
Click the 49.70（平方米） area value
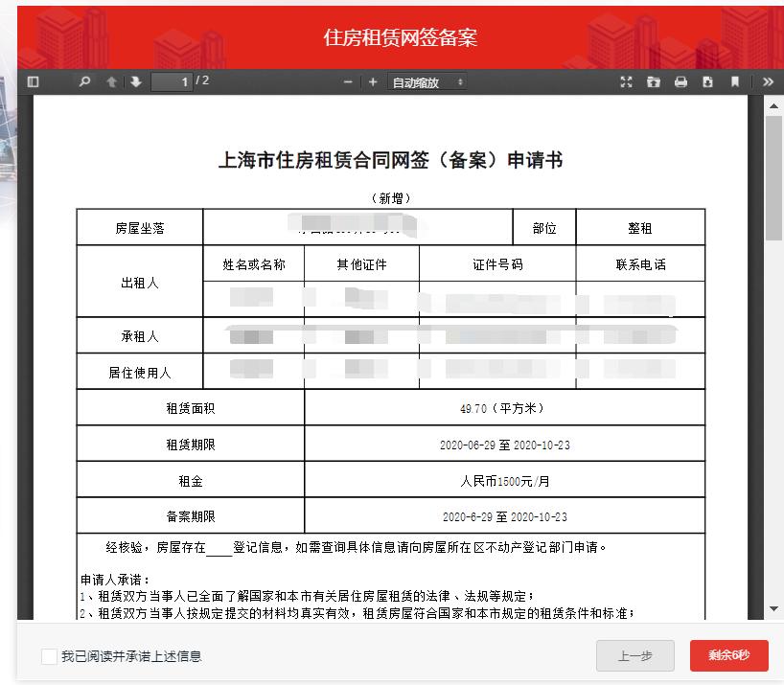click(502, 408)
